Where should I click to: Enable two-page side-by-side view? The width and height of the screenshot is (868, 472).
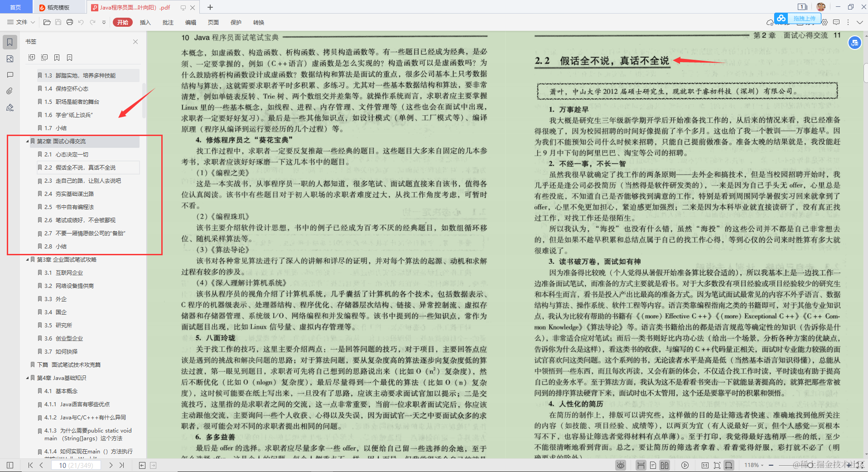(x=664, y=465)
